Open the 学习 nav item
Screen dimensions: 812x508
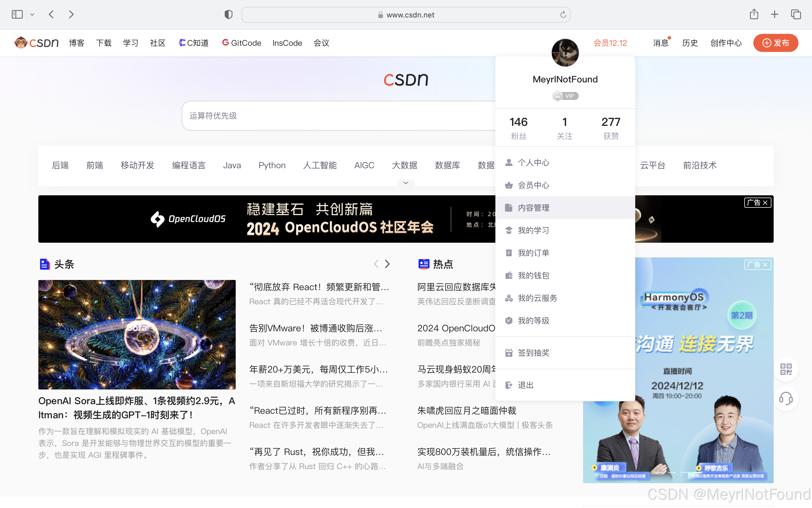131,43
